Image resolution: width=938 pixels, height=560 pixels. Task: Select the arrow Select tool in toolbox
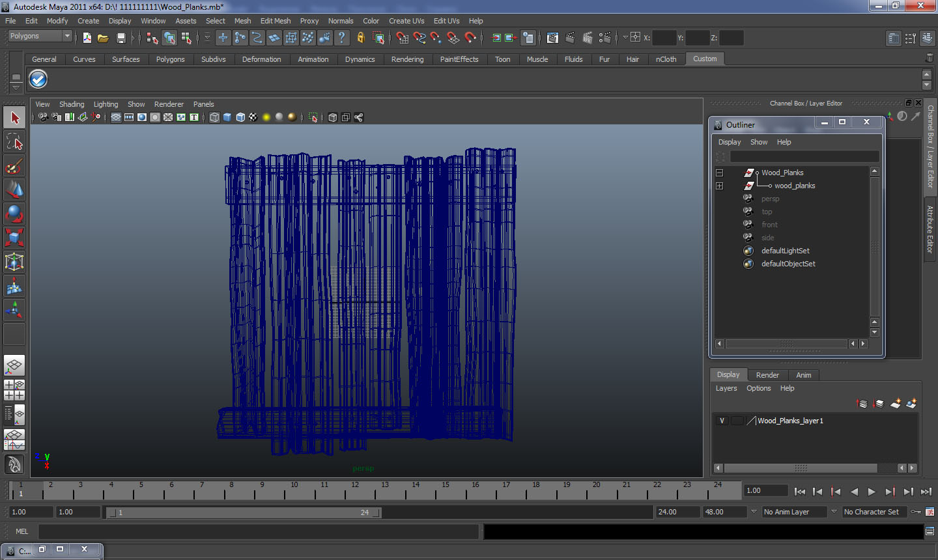pyautogui.click(x=14, y=117)
